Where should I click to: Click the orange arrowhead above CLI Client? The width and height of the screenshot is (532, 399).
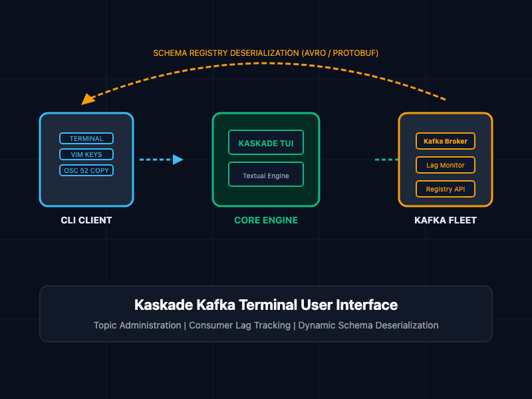click(88, 99)
